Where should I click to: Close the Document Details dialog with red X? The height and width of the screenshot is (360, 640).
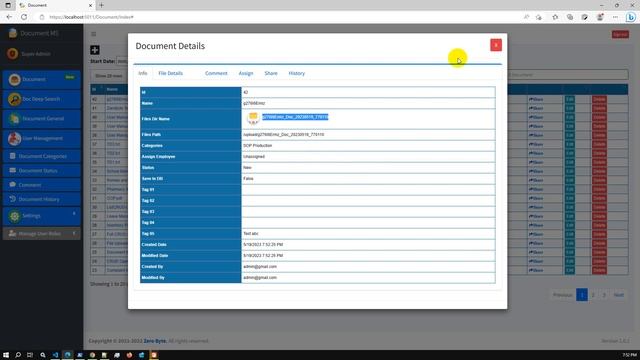coord(496,45)
